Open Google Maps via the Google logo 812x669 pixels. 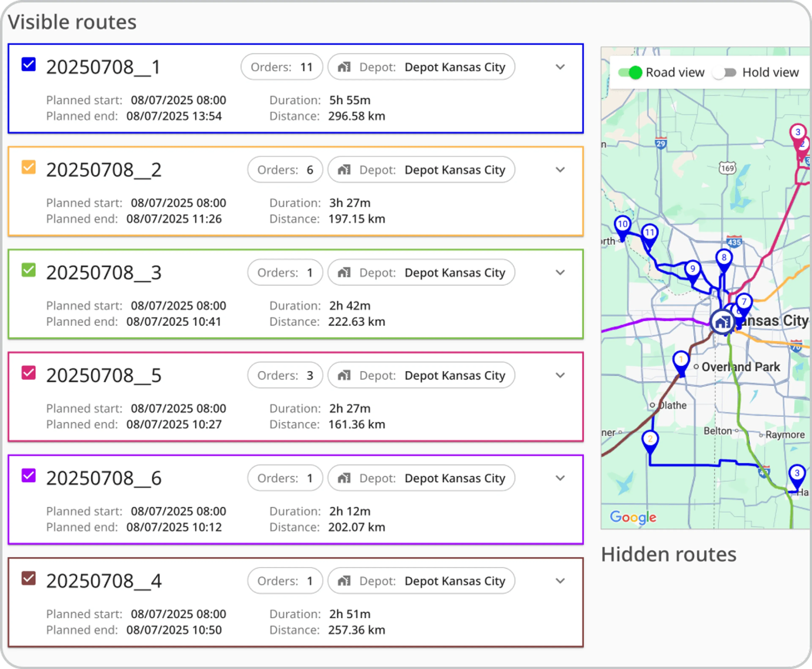(633, 518)
